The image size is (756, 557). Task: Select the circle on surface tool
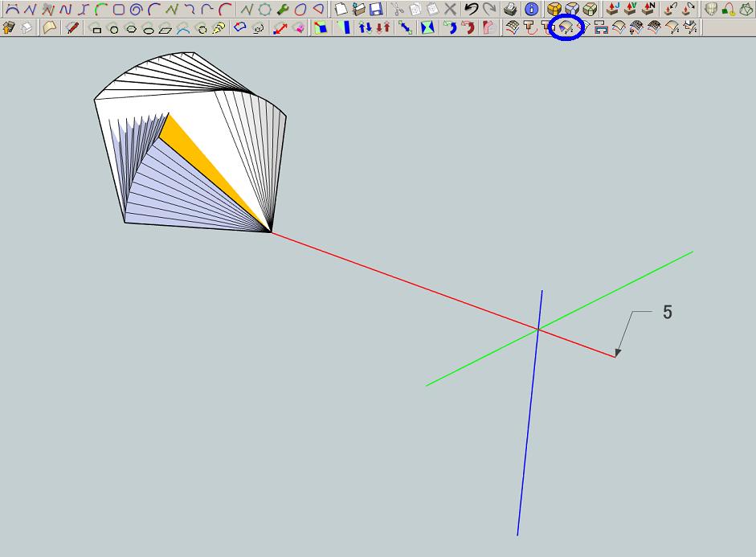(x=114, y=28)
